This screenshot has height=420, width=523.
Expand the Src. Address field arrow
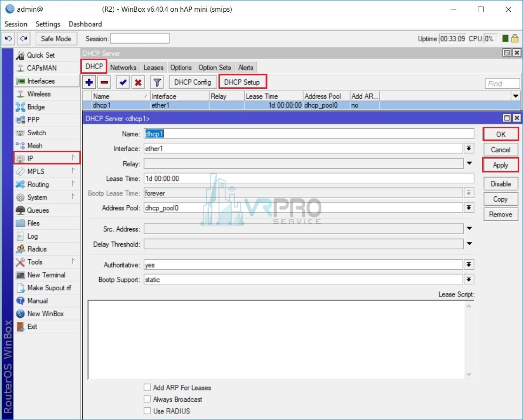click(x=469, y=228)
